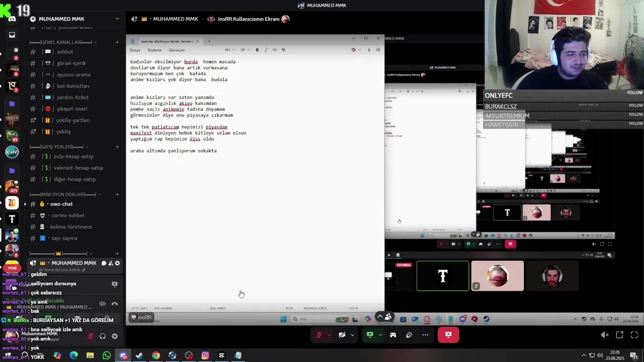The image size is (644, 362).
Task: Open the görsel-içerik channel
Action: (75, 63)
